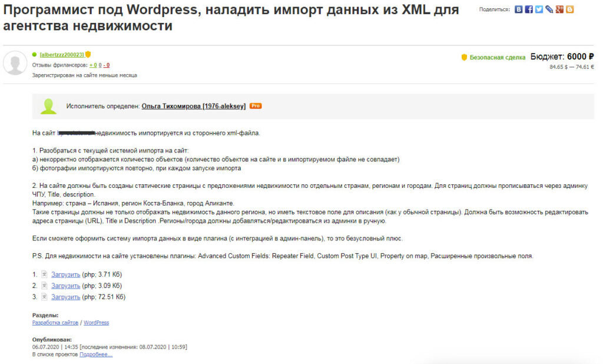Image resolution: width=603 pixels, height=364 pixels.
Task: Click the publication date 06.07.2020 | 14:35
Action: 55,347
